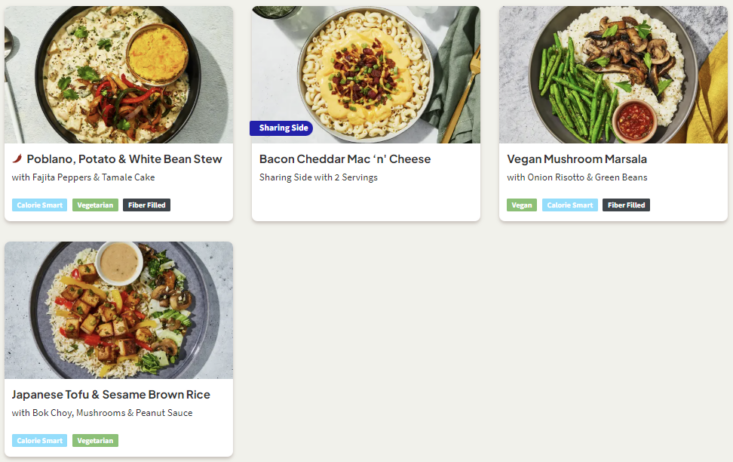This screenshot has width=733, height=462.
Task: Select the Poblano, Potato & White Bean Stew title
Action: [x=124, y=159]
